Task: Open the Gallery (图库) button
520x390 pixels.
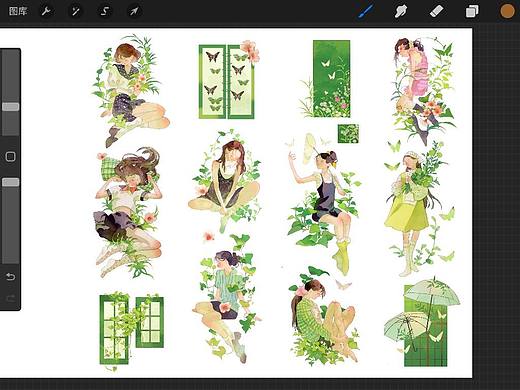Action: coord(18,12)
